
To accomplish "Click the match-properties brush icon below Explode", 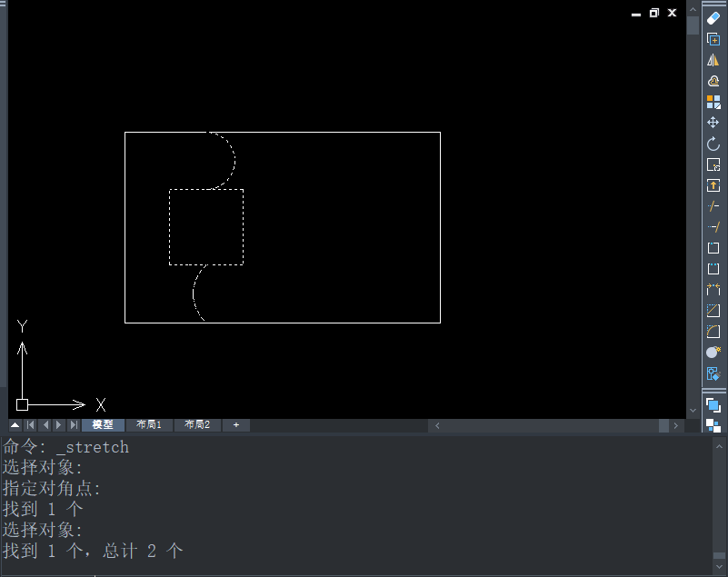I will 713,373.
